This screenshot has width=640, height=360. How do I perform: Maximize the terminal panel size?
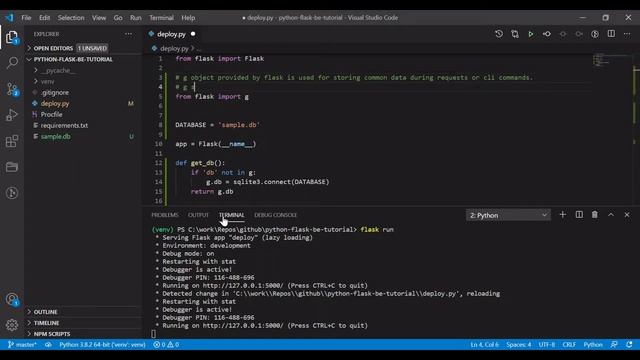coord(611,215)
